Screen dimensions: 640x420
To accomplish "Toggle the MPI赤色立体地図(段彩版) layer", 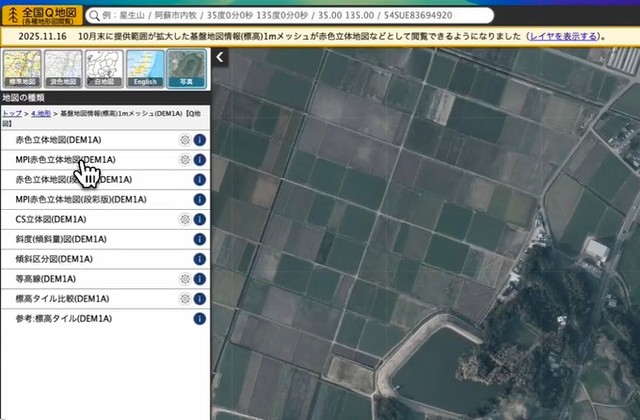I will tap(80, 200).
